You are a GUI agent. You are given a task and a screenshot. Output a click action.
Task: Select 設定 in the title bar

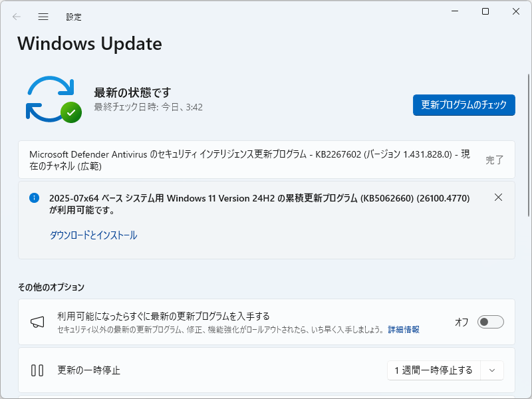pyautogui.click(x=74, y=17)
